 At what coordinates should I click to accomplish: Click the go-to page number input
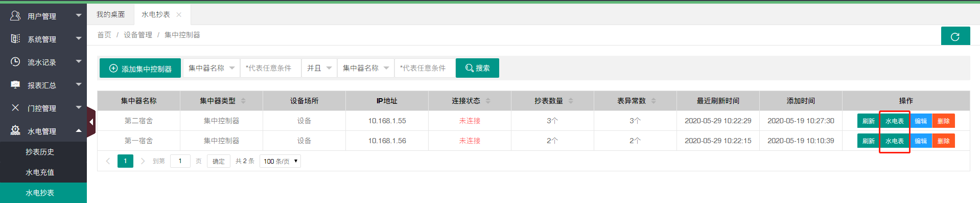click(x=180, y=161)
